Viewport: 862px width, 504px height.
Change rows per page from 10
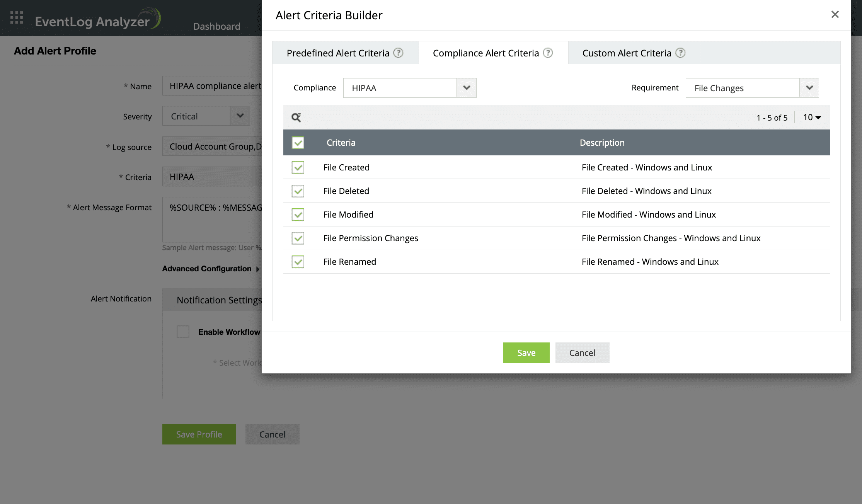[x=812, y=117]
